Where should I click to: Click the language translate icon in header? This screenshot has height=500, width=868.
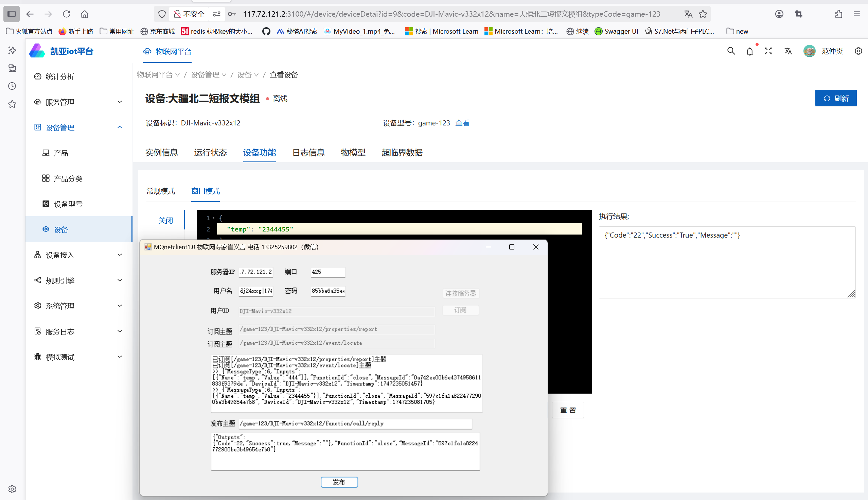click(788, 51)
